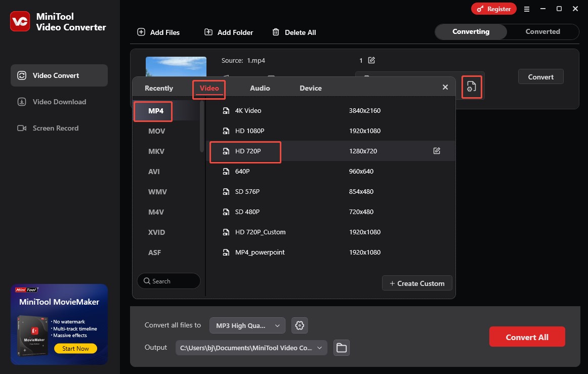Close the format selection popup
This screenshot has width=588, height=374.
coord(445,87)
